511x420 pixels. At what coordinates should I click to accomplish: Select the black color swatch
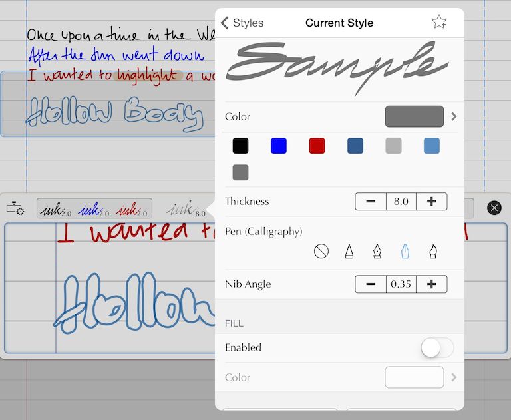[240, 146]
